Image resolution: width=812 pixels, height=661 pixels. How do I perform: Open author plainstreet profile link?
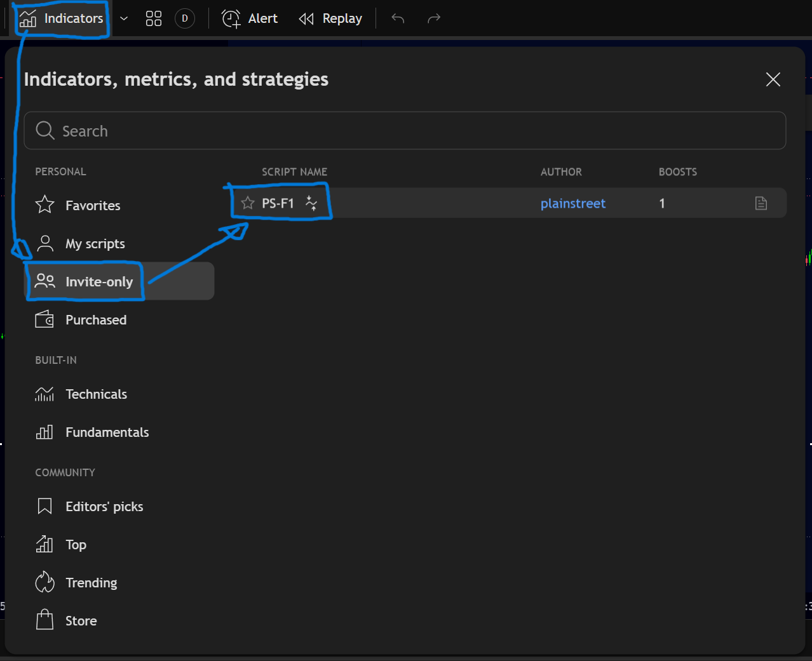[x=573, y=203]
